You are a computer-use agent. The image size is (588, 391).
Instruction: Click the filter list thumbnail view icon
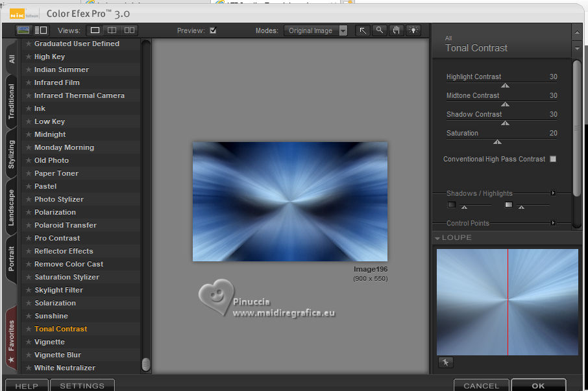[23, 30]
